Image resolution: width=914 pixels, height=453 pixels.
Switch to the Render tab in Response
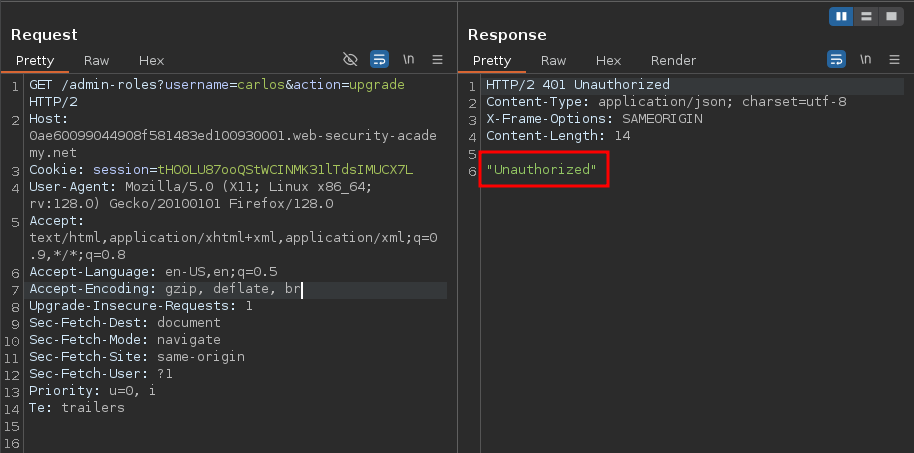(x=673, y=60)
